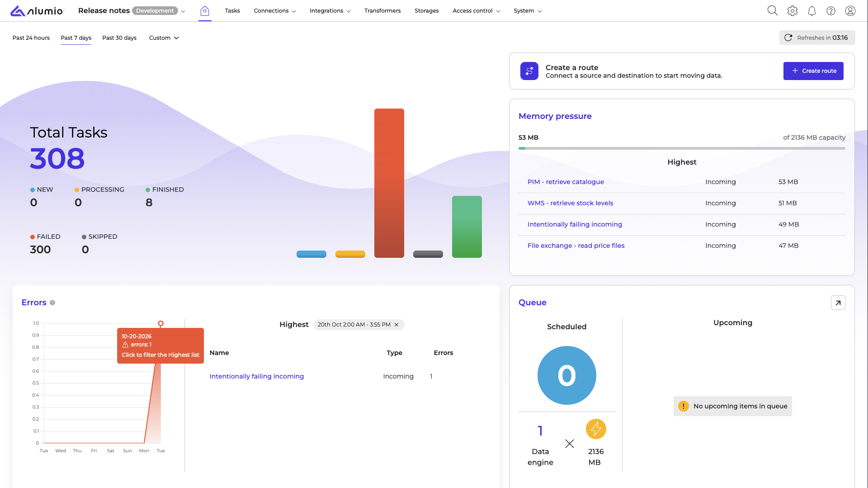Click the error chart peak marker
This screenshot has height=488, width=868.
click(x=161, y=323)
